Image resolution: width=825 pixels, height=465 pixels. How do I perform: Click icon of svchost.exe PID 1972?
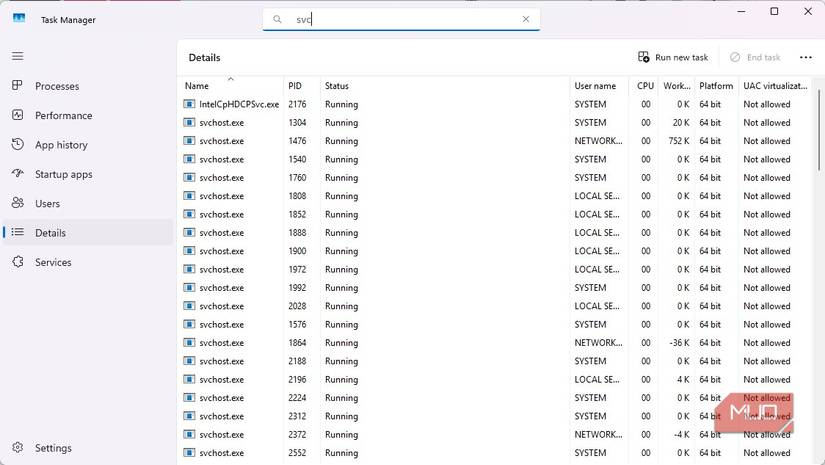pos(189,269)
